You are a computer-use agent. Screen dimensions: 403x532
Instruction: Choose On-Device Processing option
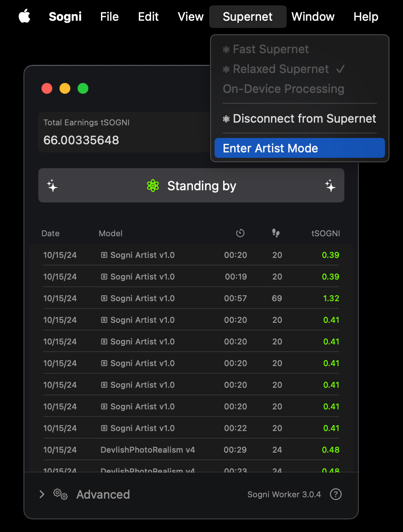coord(283,89)
